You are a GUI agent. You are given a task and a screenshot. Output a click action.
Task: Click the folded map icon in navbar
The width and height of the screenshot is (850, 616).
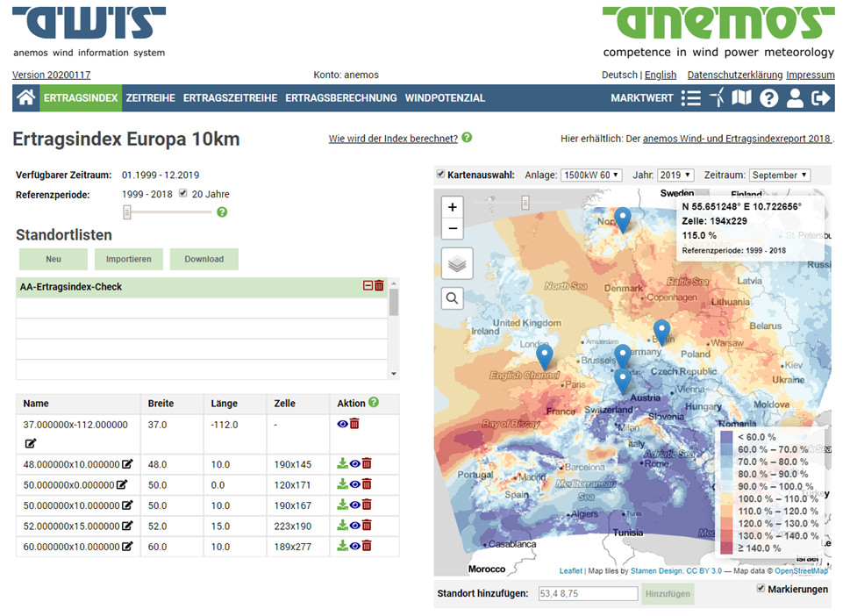pos(742,98)
